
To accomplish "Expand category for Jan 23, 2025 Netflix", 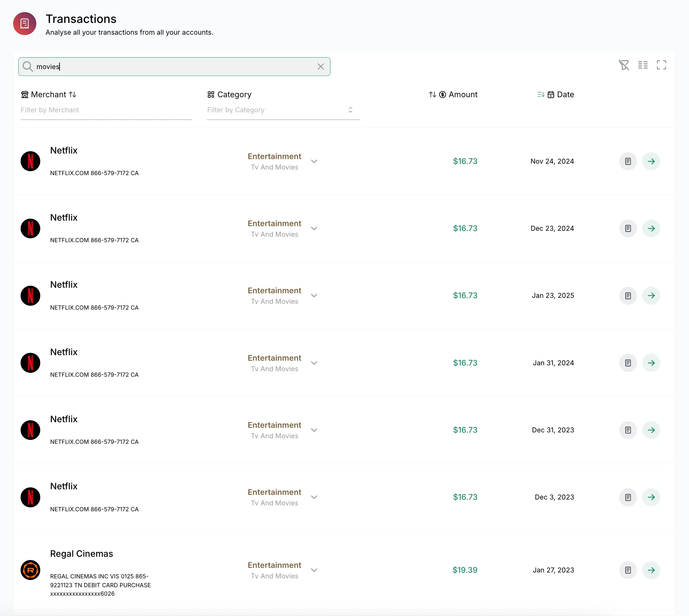I will pyautogui.click(x=314, y=296).
